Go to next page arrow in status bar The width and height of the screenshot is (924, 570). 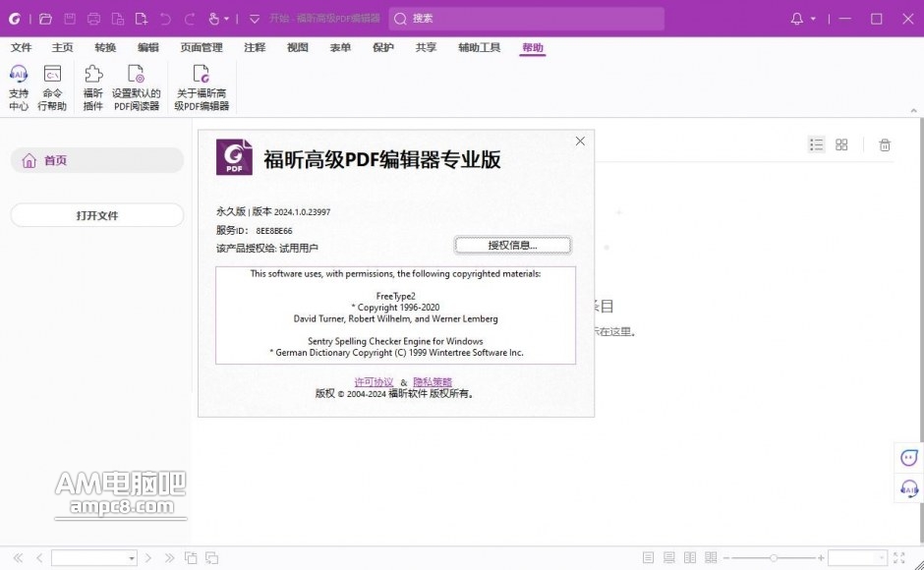tap(148, 557)
